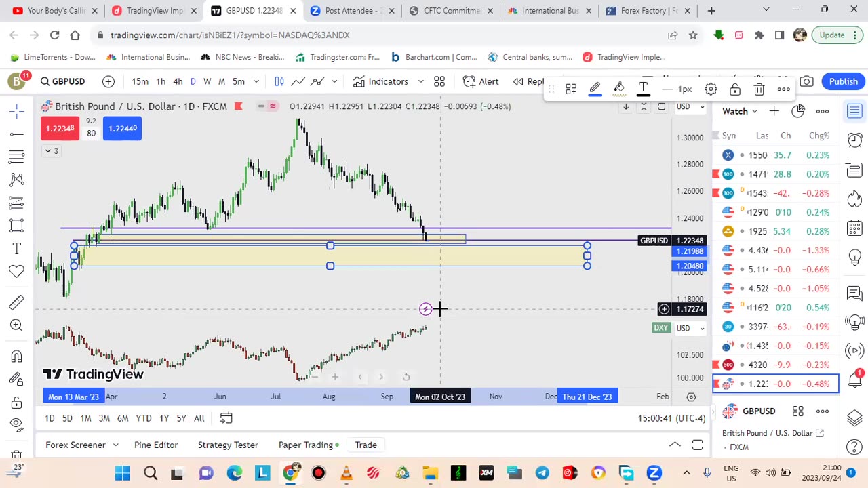Image resolution: width=868 pixels, height=488 pixels.
Task: Select the 1M date range
Action: pyautogui.click(x=85, y=418)
